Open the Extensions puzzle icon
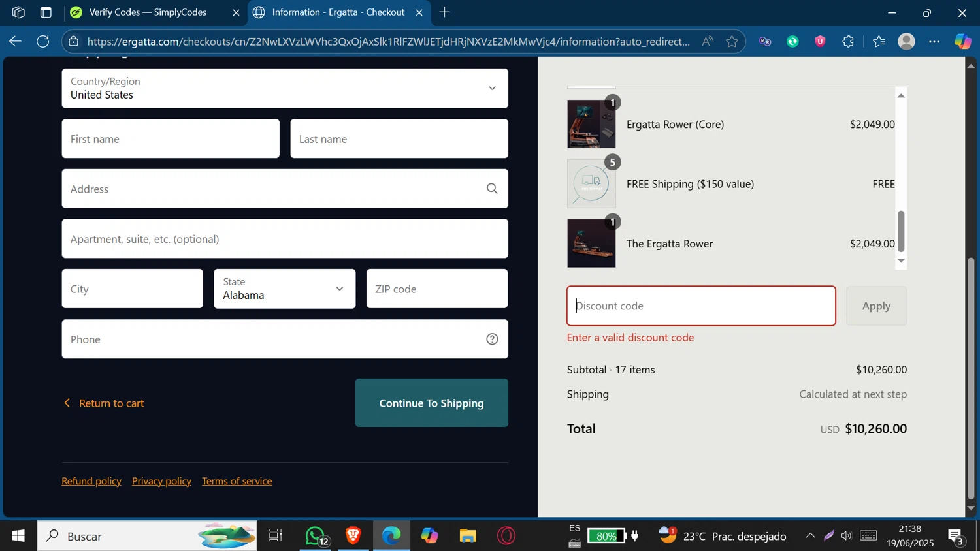This screenshot has width=980, height=551. [x=848, y=42]
